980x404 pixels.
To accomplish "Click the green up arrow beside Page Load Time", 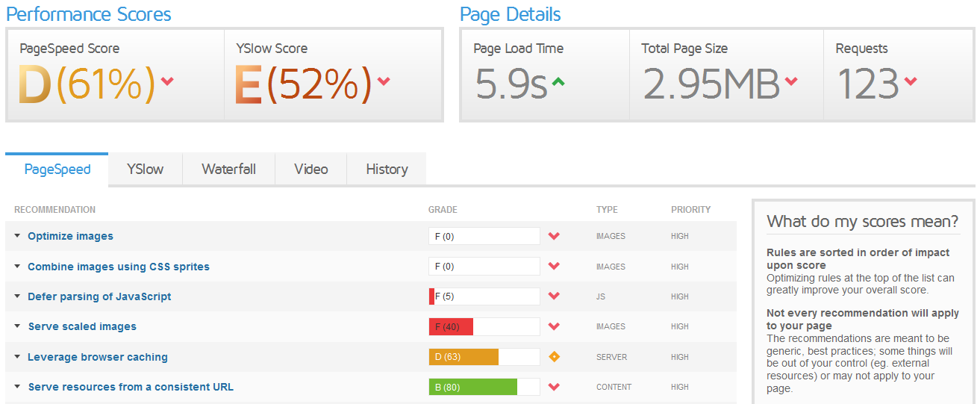I will (558, 81).
